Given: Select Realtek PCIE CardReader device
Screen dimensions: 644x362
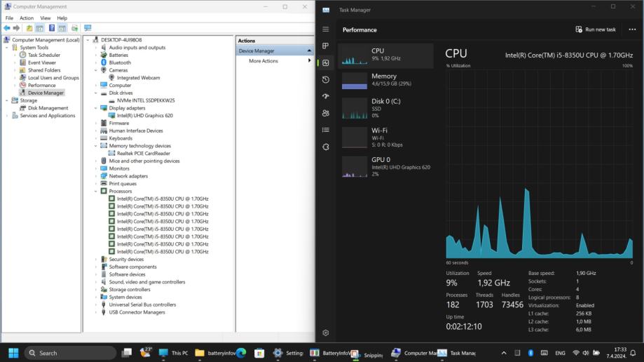Looking at the screenshot, I should click(144, 154).
